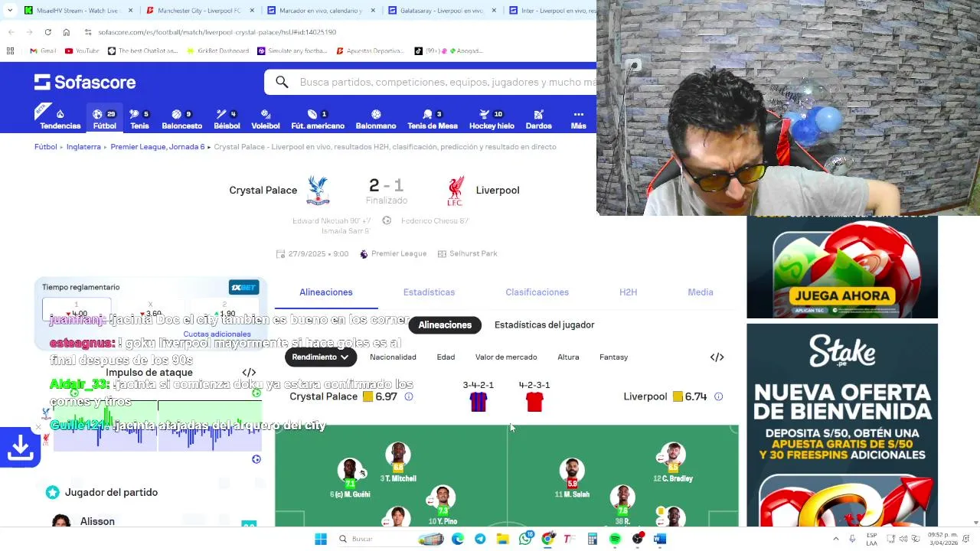Switch to the Alineaciones tab
This screenshot has width=980, height=551.
[326, 292]
